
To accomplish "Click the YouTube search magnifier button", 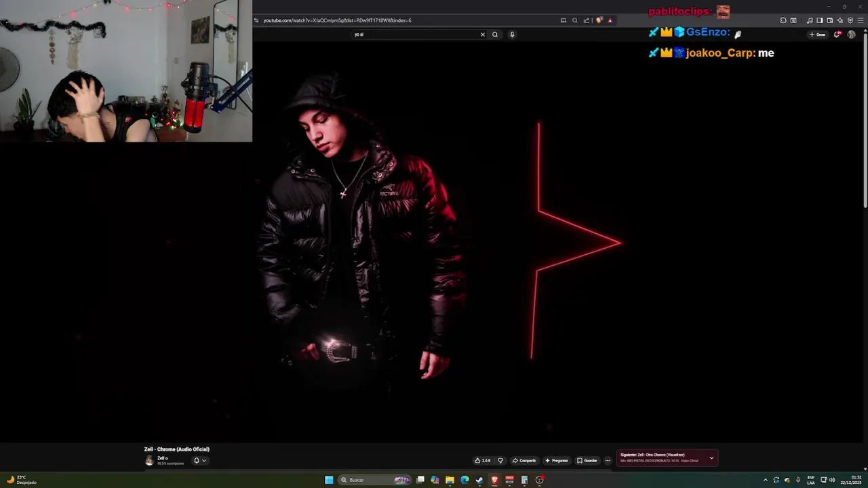I will tap(495, 35).
